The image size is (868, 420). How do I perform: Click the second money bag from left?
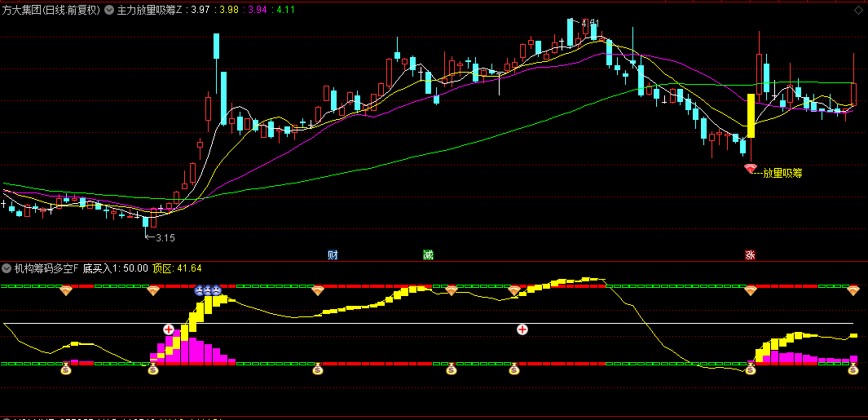(153, 369)
